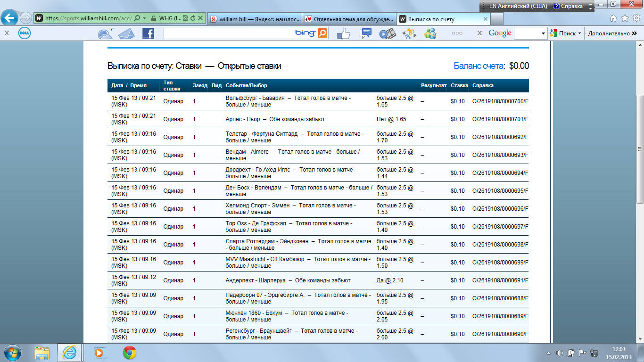Click the home icon in browser
This screenshot has height=362, width=644.
point(613,18)
